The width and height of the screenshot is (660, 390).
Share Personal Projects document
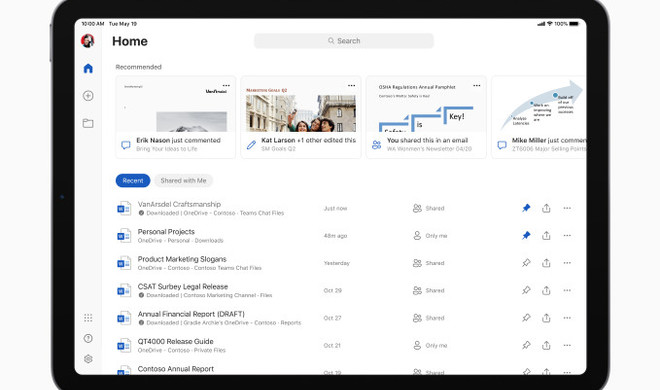click(546, 235)
